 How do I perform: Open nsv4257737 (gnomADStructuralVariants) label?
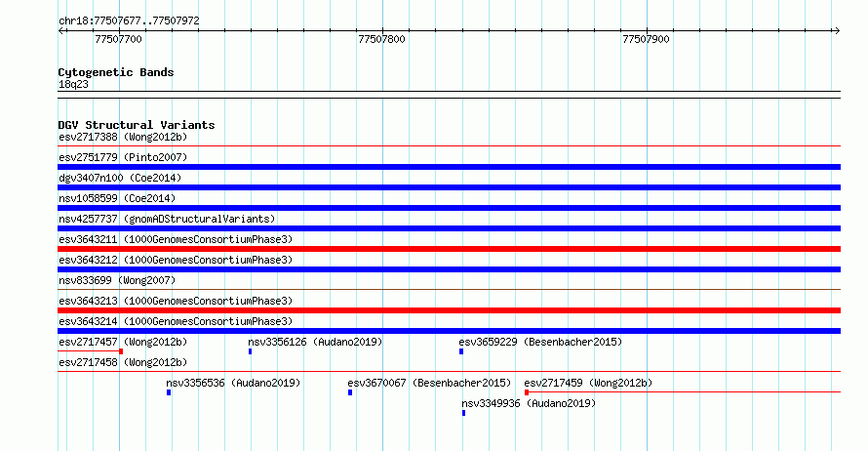click(167, 219)
